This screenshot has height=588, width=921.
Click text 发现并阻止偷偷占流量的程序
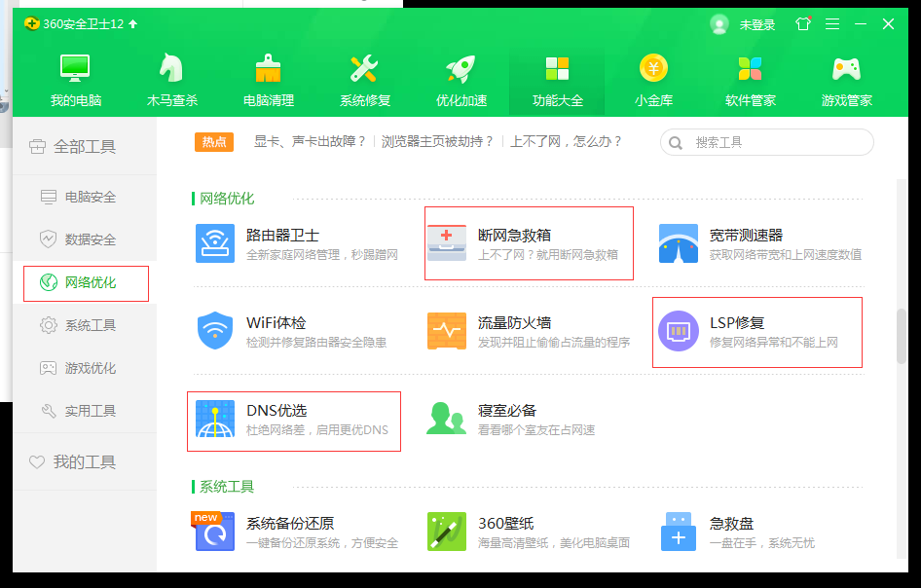tap(553, 343)
